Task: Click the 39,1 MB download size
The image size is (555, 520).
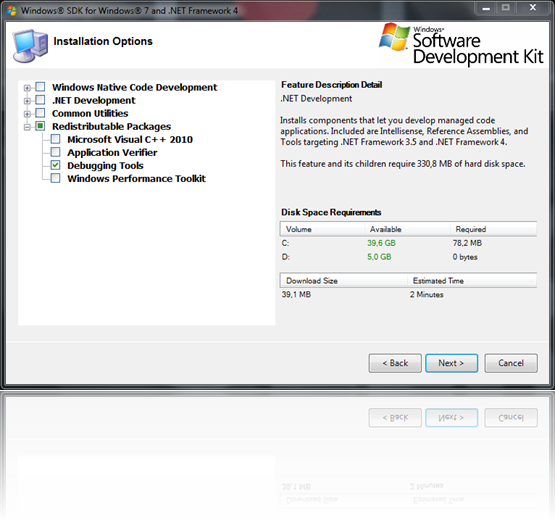Action: [x=296, y=295]
